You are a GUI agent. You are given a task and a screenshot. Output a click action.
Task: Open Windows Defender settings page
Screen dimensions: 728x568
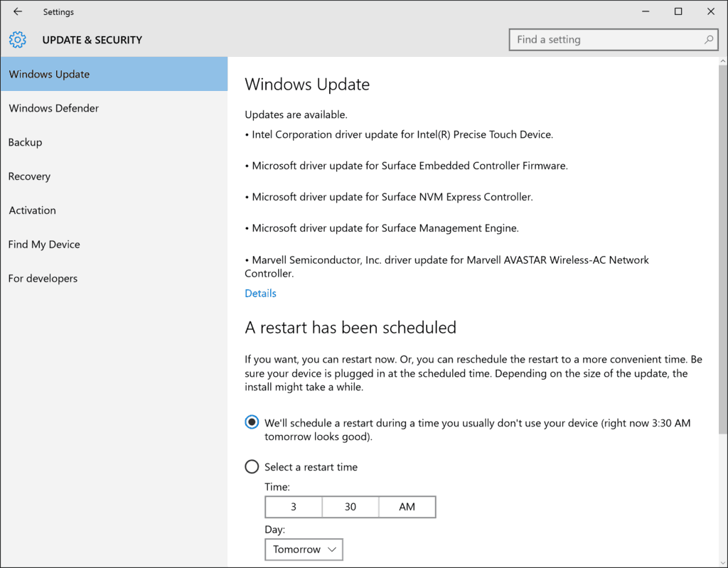[x=54, y=108]
